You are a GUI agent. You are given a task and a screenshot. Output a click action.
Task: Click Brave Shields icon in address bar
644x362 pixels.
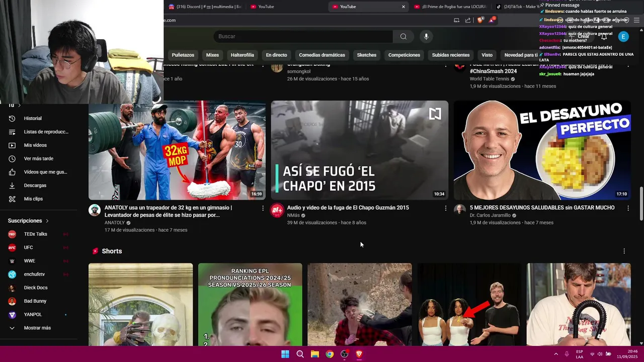(x=480, y=20)
